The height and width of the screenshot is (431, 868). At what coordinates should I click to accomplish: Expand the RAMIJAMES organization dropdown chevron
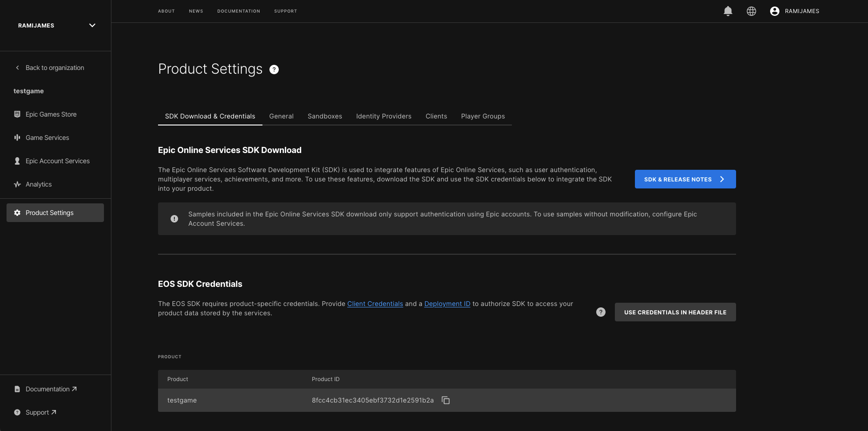click(x=92, y=26)
